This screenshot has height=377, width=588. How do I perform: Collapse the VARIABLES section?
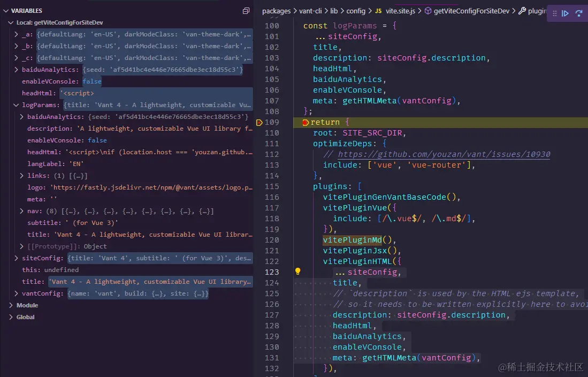click(x=6, y=11)
